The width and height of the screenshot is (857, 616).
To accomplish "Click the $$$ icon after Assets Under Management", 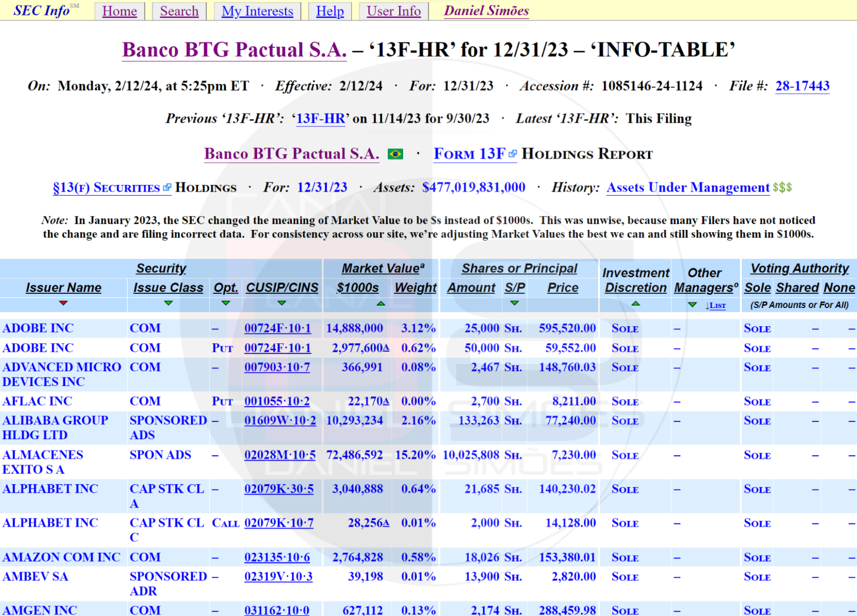I will click(782, 188).
